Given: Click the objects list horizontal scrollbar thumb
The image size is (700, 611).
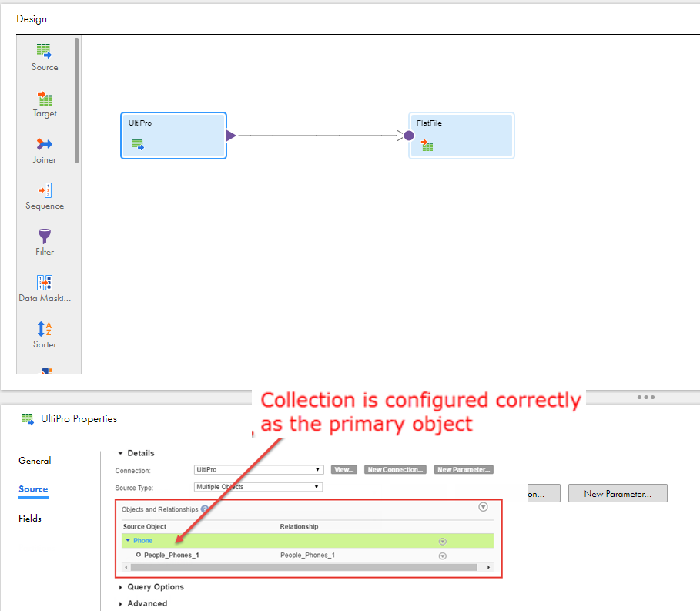Looking at the screenshot, I should coord(304,567).
